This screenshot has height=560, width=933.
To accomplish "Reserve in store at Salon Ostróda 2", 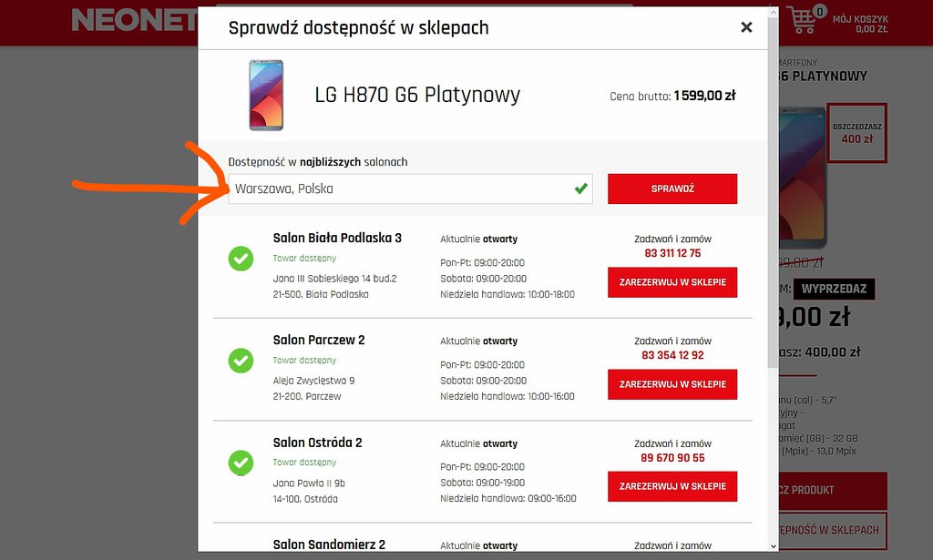I will (x=672, y=486).
